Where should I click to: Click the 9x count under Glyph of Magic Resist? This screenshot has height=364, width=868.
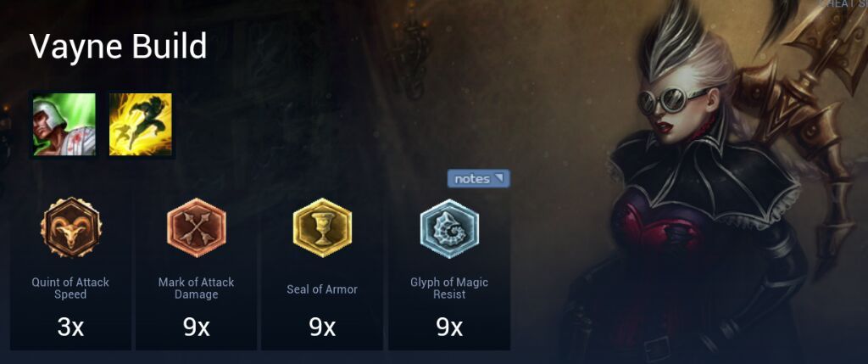coord(449,328)
